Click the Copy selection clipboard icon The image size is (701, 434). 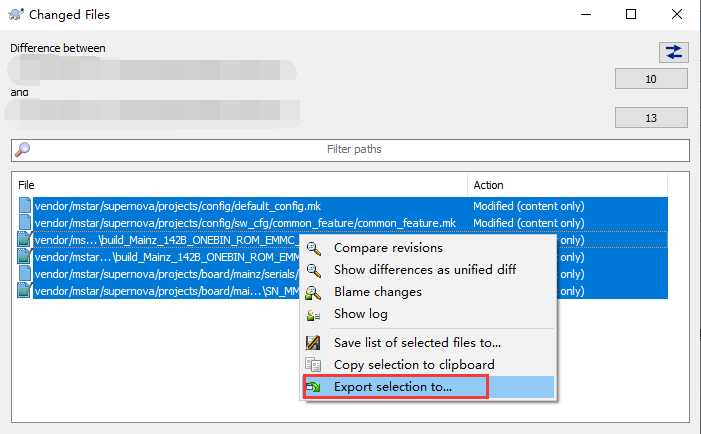pyautogui.click(x=314, y=365)
